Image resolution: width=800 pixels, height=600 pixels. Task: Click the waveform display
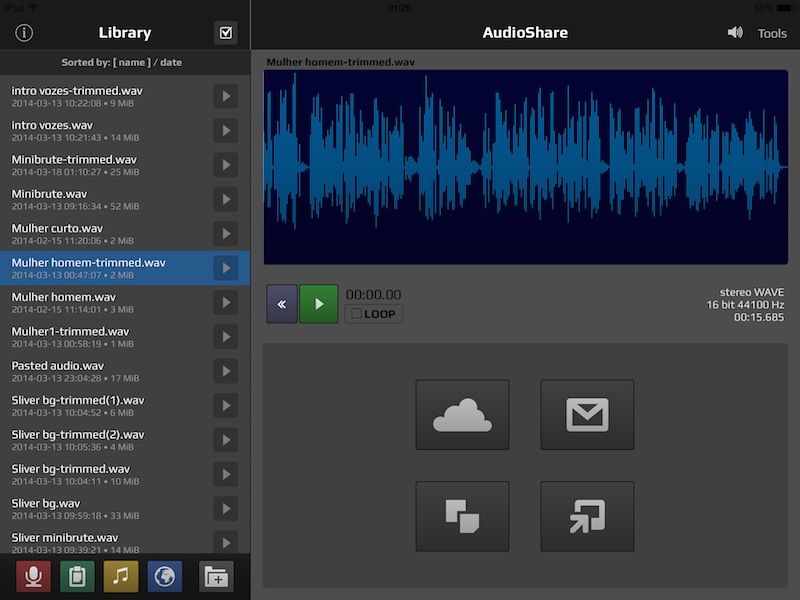point(526,167)
